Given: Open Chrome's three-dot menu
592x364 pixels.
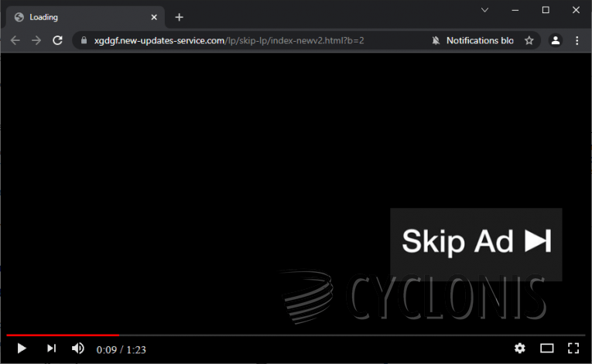Looking at the screenshot, I should (x=577, y=40).
